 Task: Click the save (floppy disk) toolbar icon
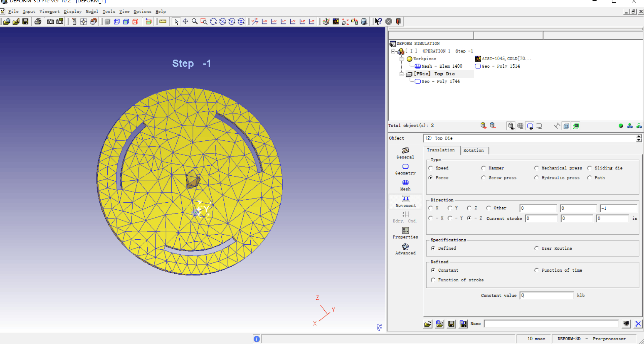(25, 22)
